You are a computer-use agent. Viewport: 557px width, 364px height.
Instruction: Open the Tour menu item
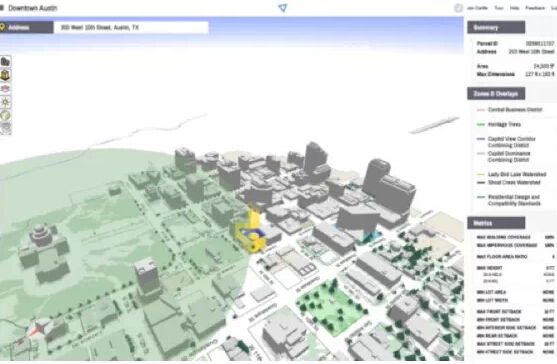[x=499, y=8]
